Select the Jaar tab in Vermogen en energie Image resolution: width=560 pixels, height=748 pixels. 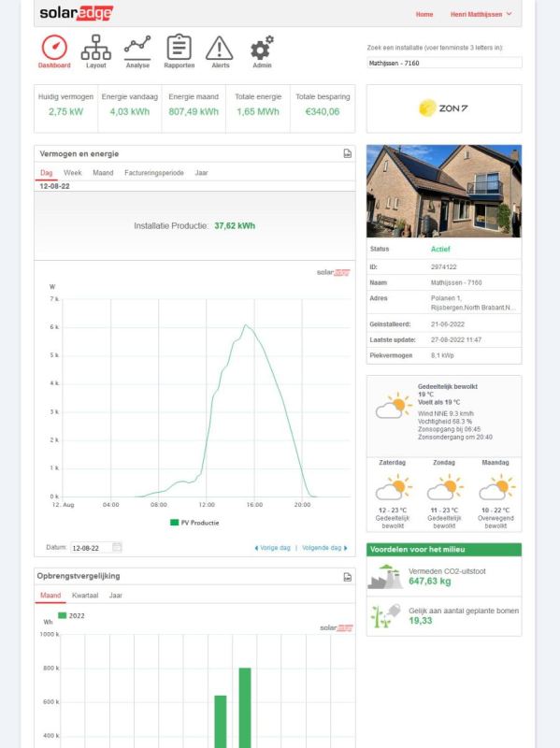(201, 173)
